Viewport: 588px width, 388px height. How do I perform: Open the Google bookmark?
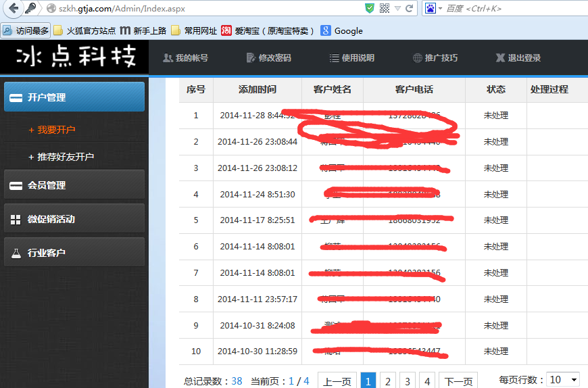341,30
